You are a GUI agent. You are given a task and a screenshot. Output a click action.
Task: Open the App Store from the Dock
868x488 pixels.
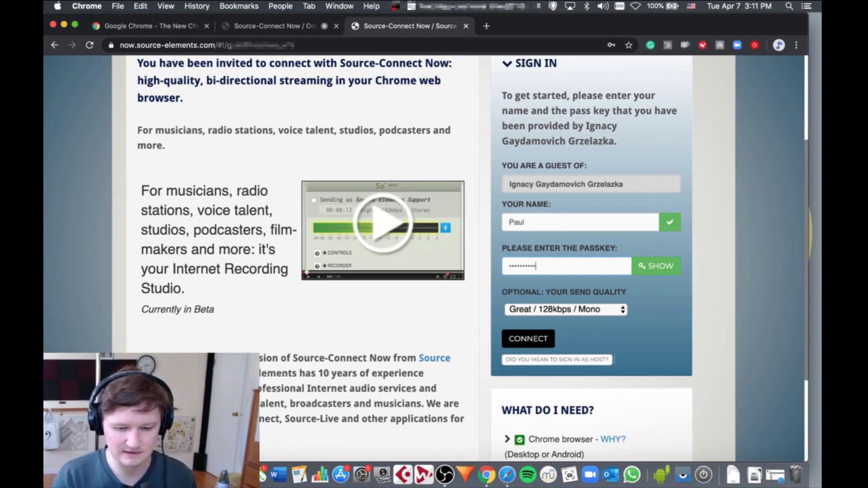point(340,474)
